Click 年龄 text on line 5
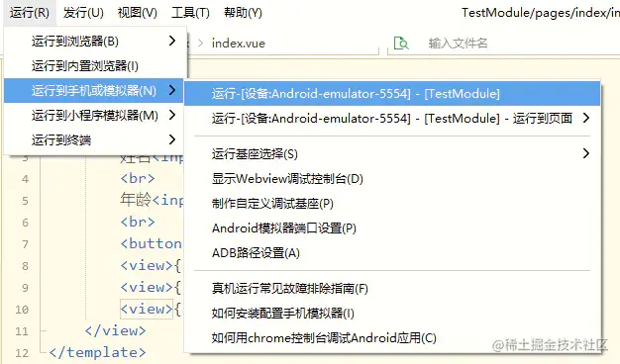The image size is (620, 364). pos(136,200)
